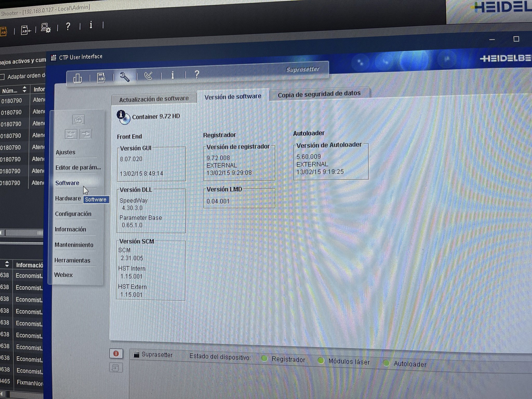Sort by the Núm... column arrows
This screenshot has height=399, width=532.
click(24, 89)
